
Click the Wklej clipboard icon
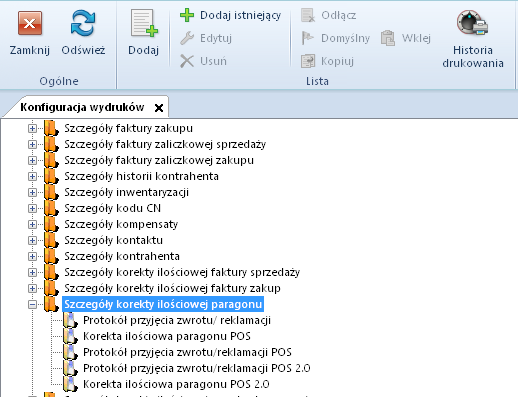coord(388,38)
